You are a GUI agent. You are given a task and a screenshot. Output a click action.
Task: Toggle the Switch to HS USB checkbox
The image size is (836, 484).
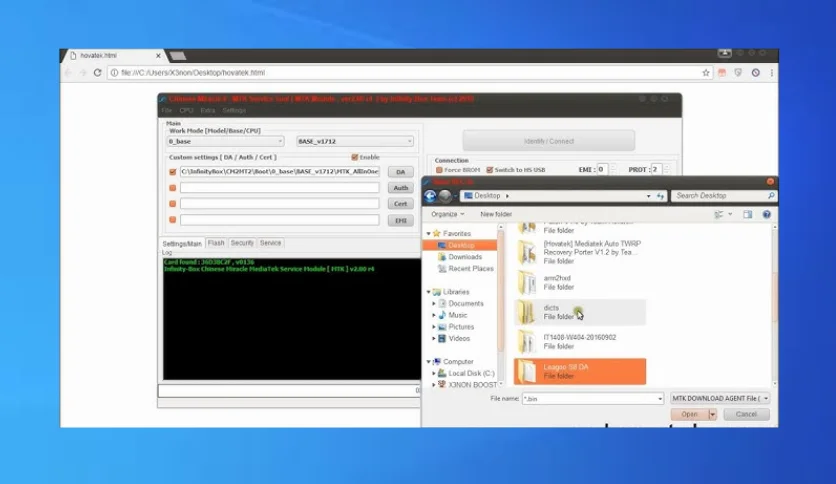pyautogui.click(x=489, y=170)
